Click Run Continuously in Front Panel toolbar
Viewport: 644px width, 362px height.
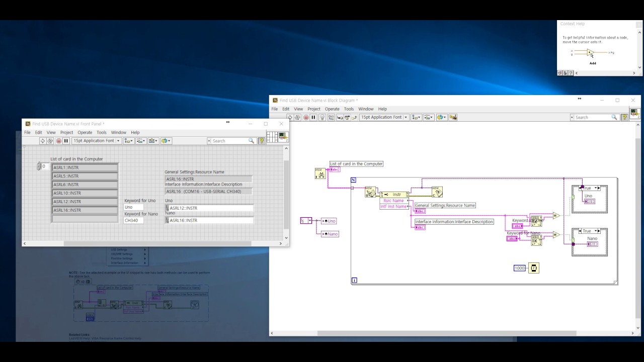50,141
